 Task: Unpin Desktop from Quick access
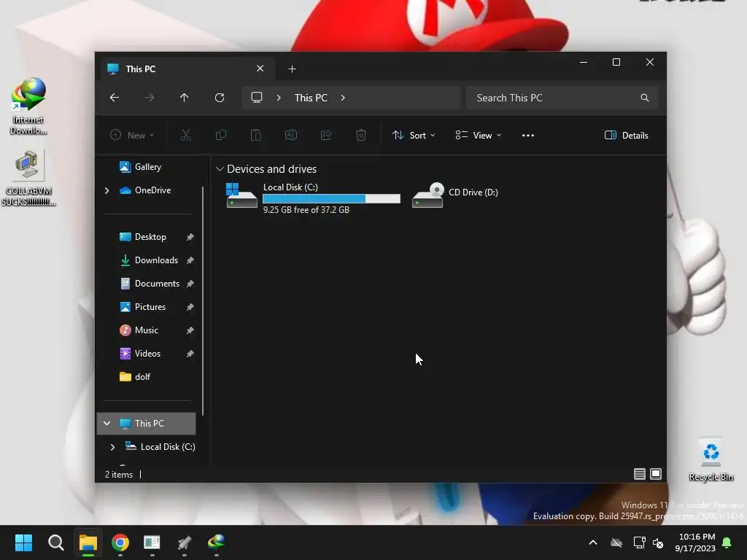tap(190, 237)
